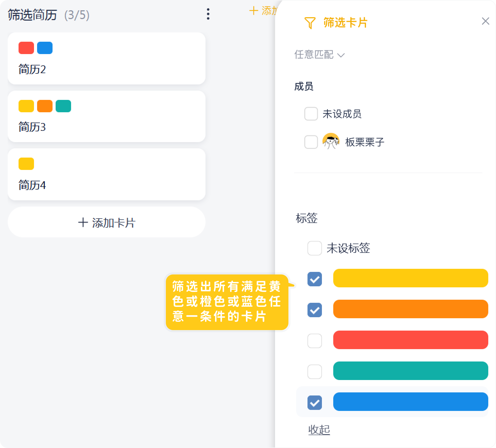Collapse labels with the 收起 link

[319, 430]
